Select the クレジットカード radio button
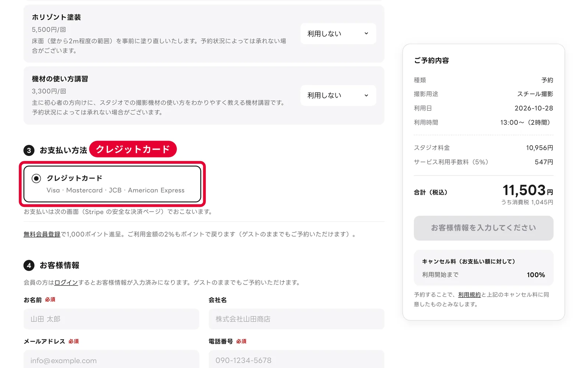588x368 pixels. [36, 178]
